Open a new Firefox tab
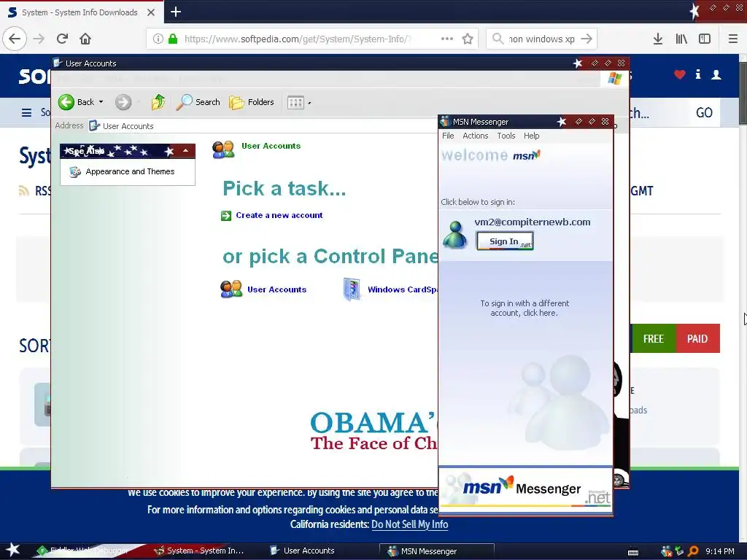Screen dimensions: 747x560 (175, 12)
